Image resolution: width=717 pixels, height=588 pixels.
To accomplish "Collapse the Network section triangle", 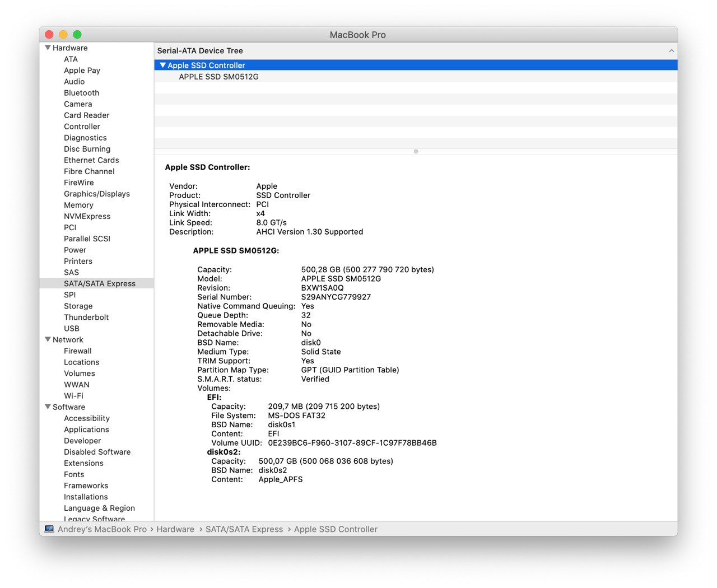I will coord(48,340).
